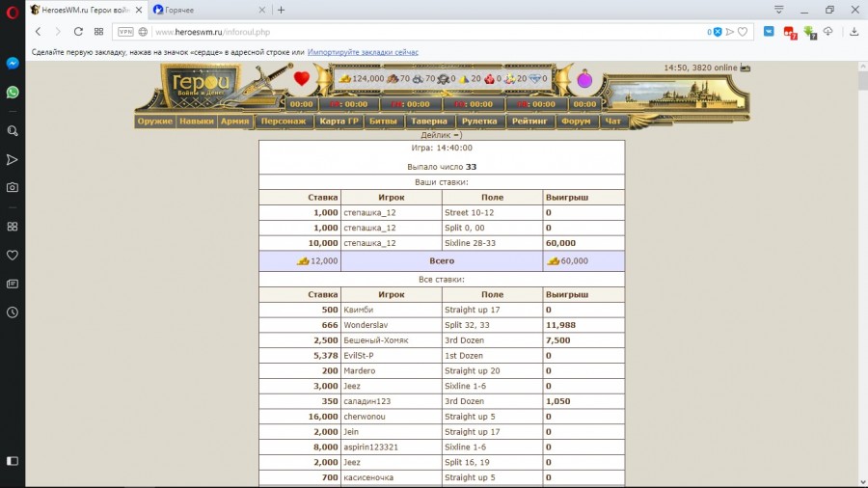Toggle the sidebar panel at bottom left
The height and width of the screenshot is (488, 868).
point(13,461)
